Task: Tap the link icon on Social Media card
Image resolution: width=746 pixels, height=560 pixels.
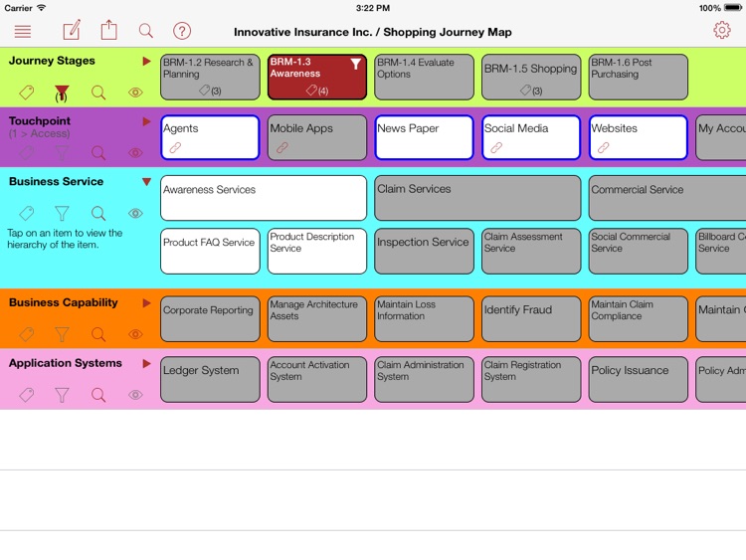Action: (x=496, y=147)
